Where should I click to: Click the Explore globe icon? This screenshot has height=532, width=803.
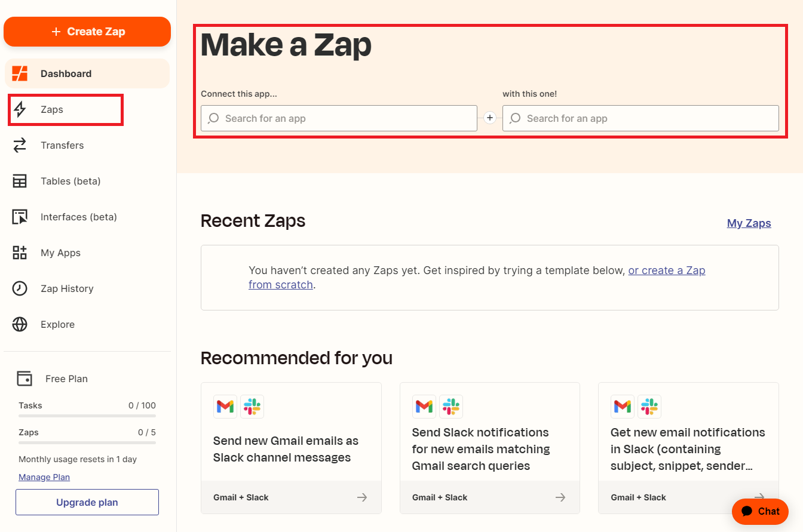pos(20,325)
